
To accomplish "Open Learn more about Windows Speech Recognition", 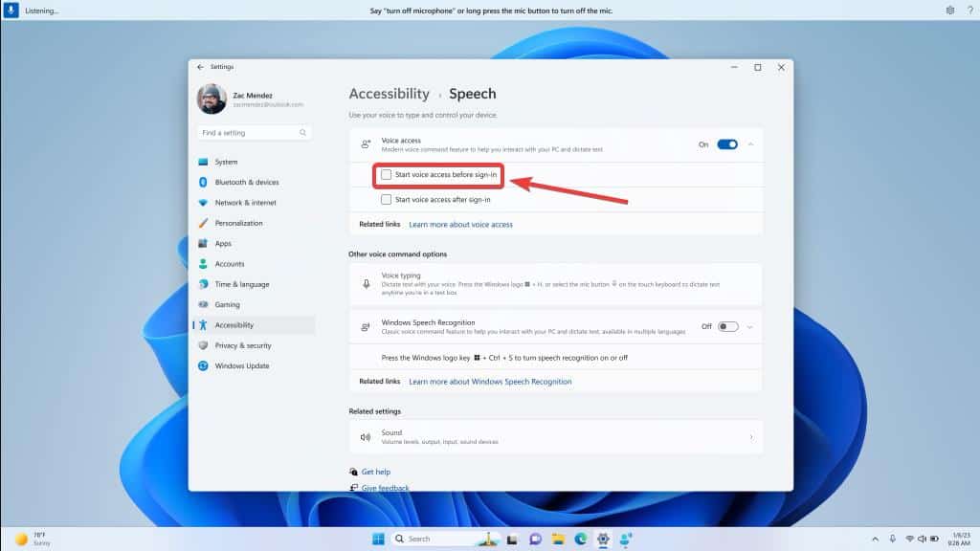I will tap(490, 382).
